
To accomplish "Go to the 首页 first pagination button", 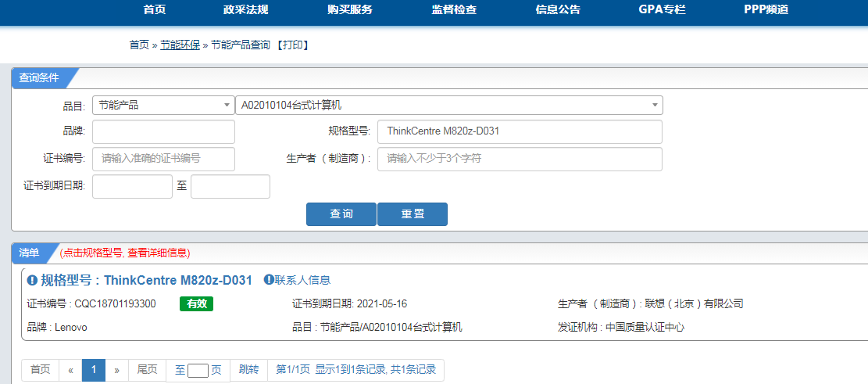I will coord(41,370).
